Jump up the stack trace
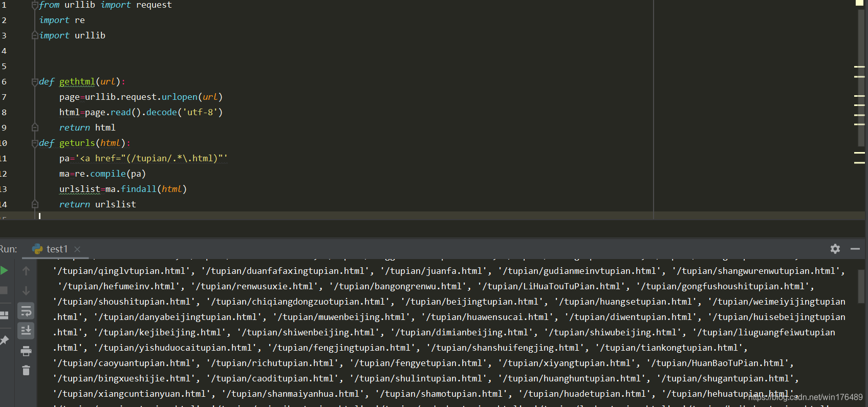Image resolution: width=868 pixels, height=407 pixels. pos(26,271)
